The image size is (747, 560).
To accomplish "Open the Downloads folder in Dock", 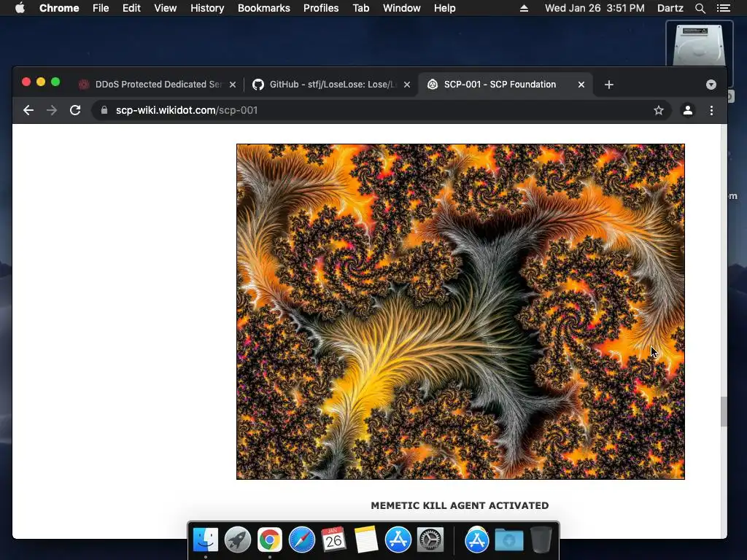I will pyautogui.click(x=508, y=540).
